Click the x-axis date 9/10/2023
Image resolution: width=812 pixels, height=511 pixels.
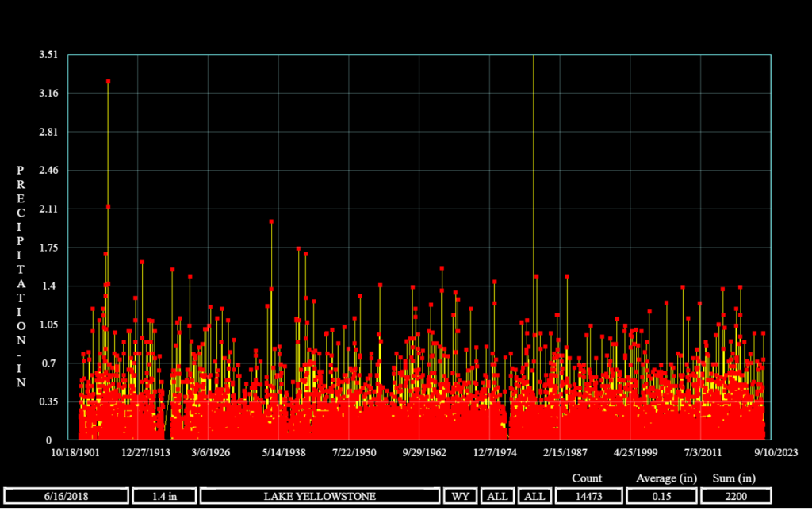776,452
